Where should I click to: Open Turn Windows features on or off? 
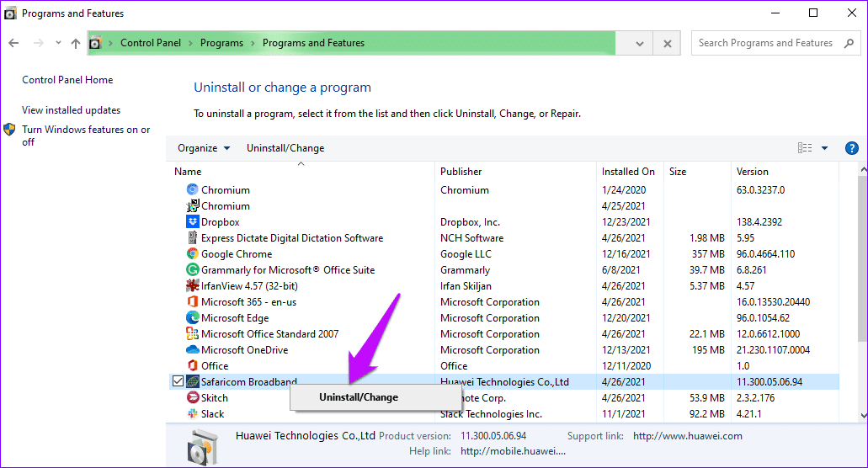86,136
